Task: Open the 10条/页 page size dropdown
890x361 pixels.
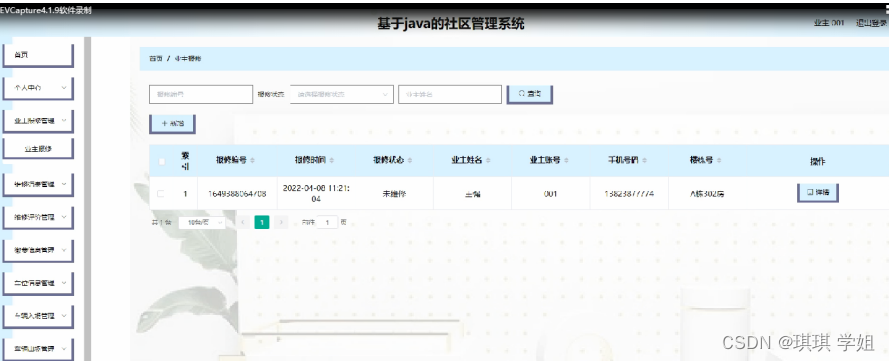Action: tap(202, 223)
